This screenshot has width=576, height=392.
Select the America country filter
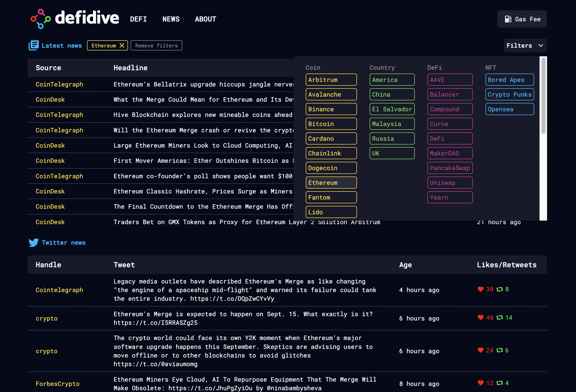(392, 80)
